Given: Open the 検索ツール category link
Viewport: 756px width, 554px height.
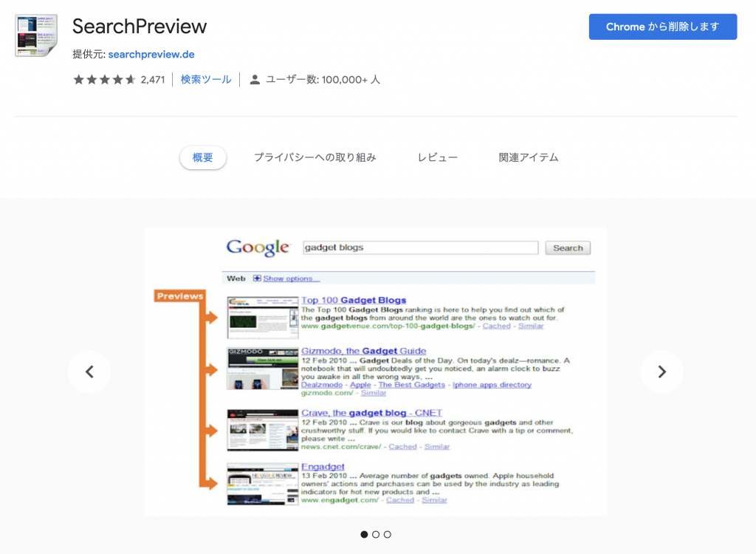Looking at the screenshot, I should coord(206,80).
